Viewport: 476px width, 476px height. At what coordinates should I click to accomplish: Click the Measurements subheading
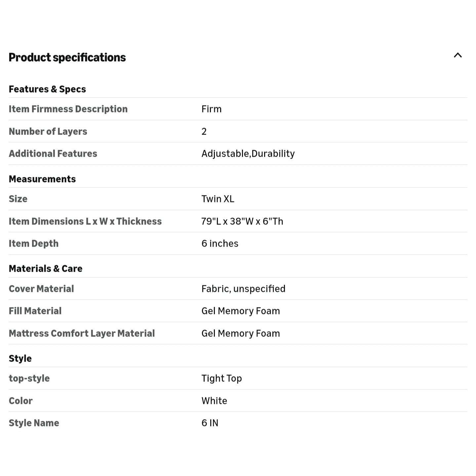pos(42,179)
